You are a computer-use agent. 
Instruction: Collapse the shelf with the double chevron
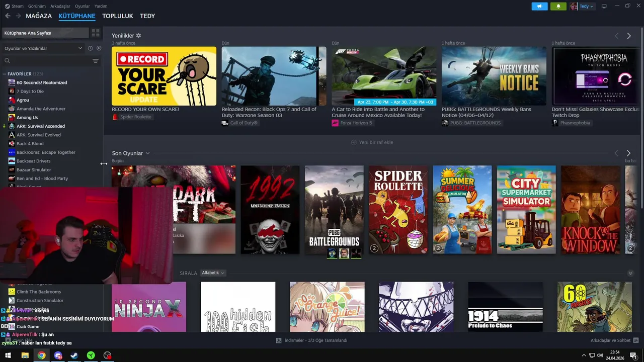tap(630, 273)
